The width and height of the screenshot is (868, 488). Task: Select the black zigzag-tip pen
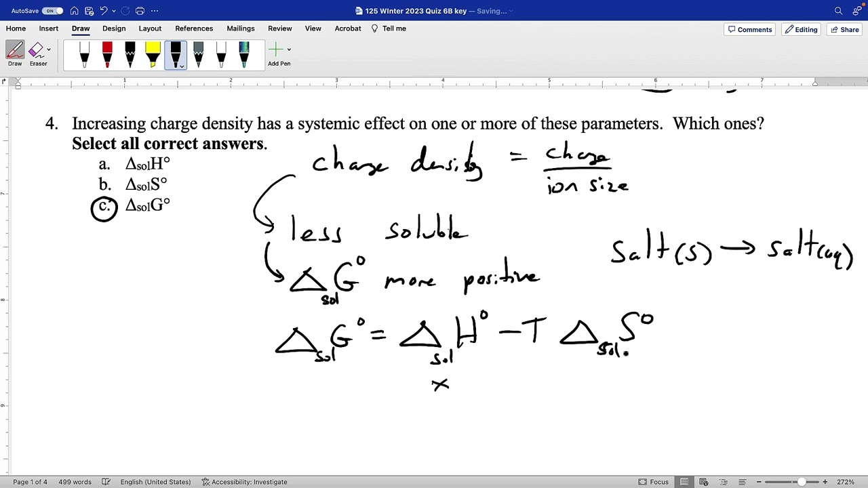[x=130, y=55]
